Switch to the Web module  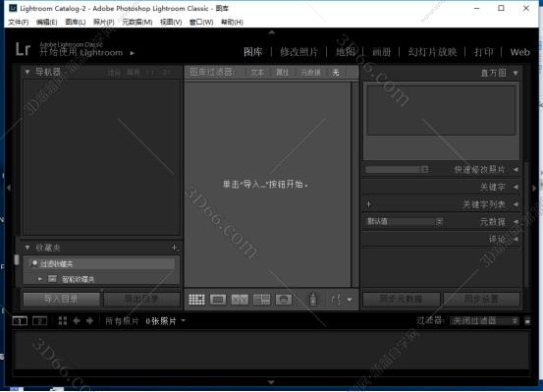tap(519, 52)
